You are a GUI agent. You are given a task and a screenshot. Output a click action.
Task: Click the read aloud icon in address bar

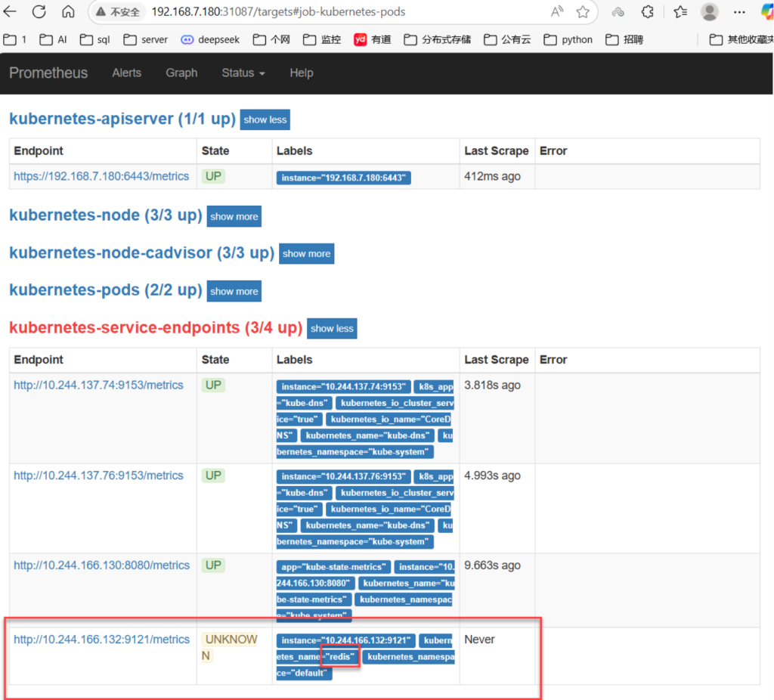558,12
